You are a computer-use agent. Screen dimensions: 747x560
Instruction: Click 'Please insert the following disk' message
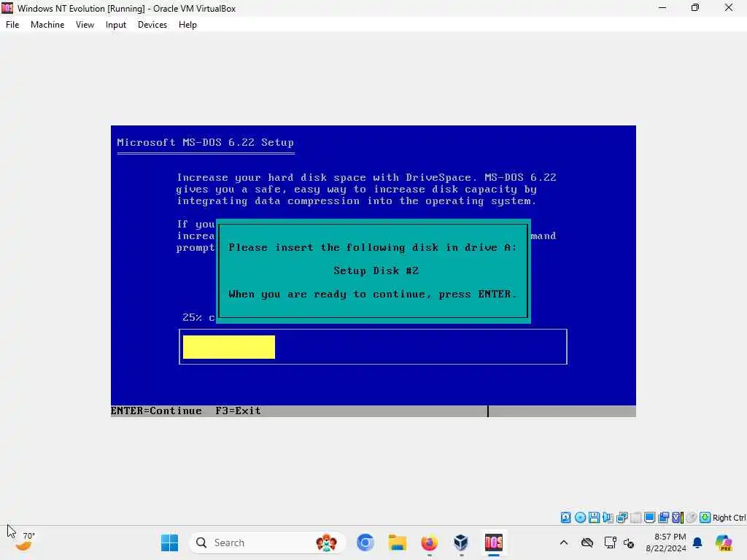373,248
